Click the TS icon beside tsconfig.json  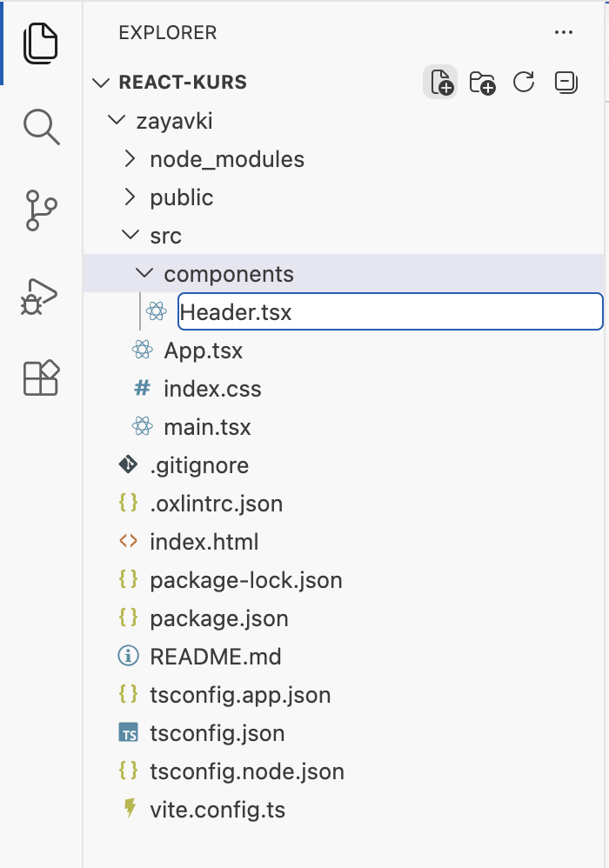click(x=129, y=732)
